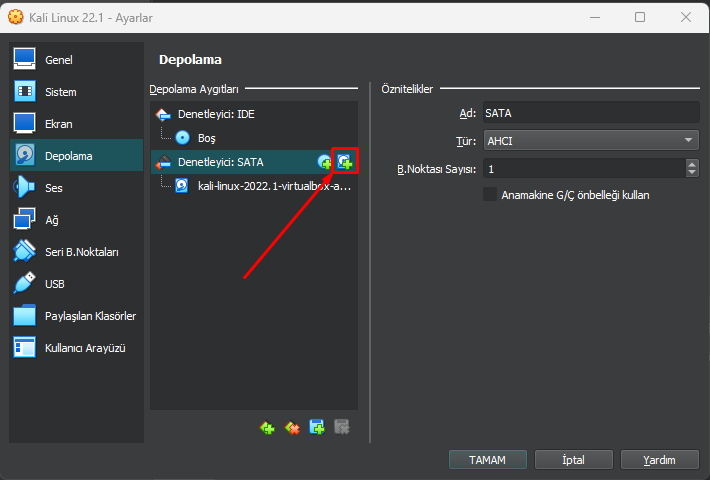Click the VirtualBox gear icon in title bar
710x480 pixels.
(15, 17)
